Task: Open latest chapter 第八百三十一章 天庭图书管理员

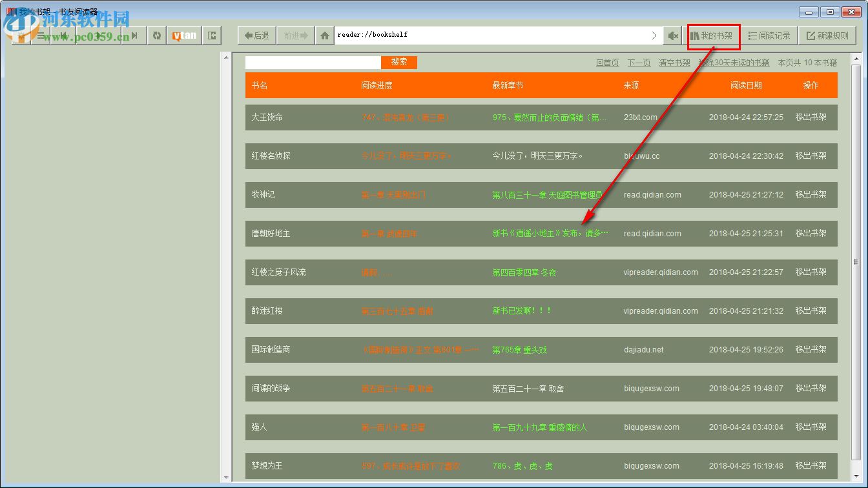Action: click(548, 195)
